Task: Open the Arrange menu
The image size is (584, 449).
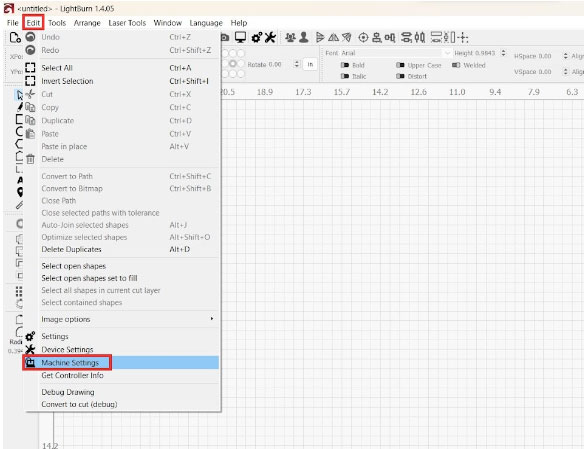Action: coord(87,23)
